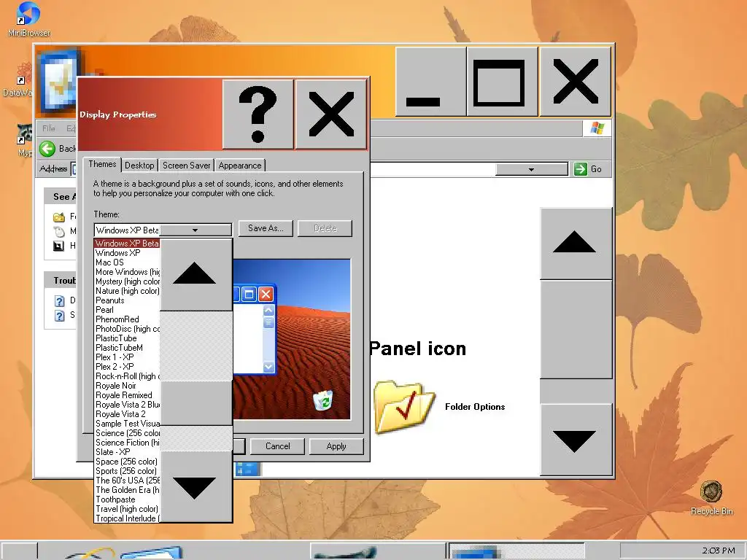Select the Windows XP theme
This screenshot has height=560, width=747.
[127, 253]
